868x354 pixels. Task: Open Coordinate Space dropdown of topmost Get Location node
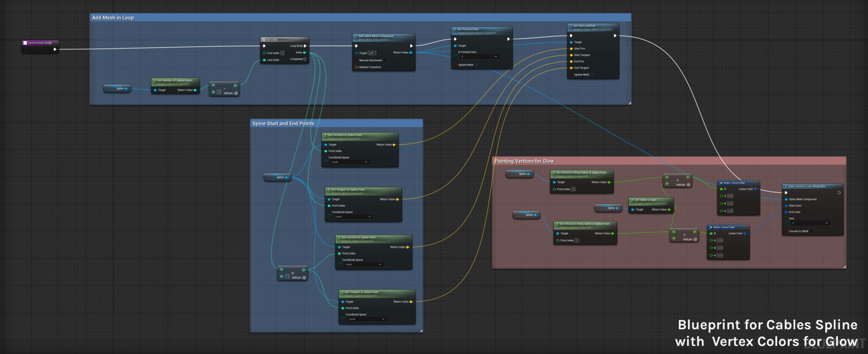(350, 162)
